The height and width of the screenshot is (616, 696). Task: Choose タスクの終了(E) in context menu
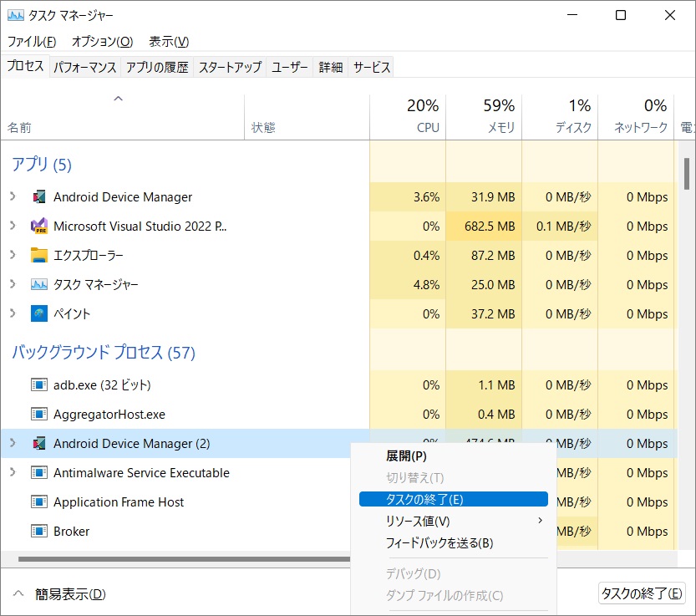pyautogui.click(x=453, y=499)
